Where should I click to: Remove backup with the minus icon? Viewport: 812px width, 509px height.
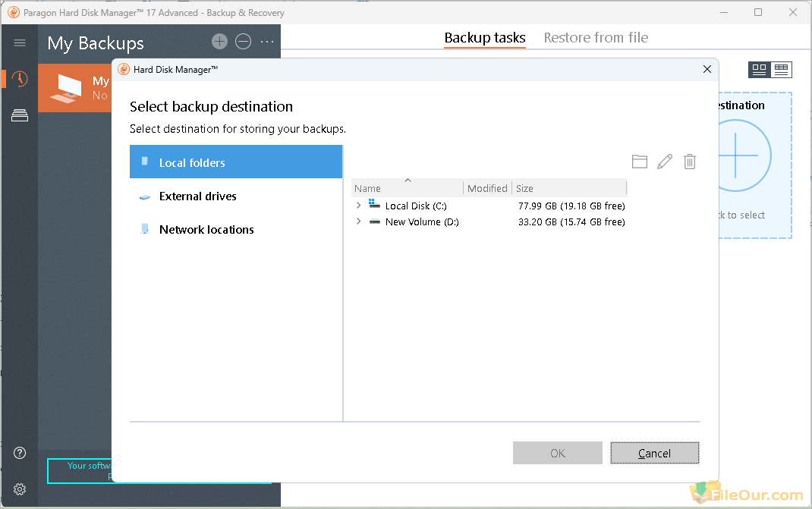[x=244, y=42]
